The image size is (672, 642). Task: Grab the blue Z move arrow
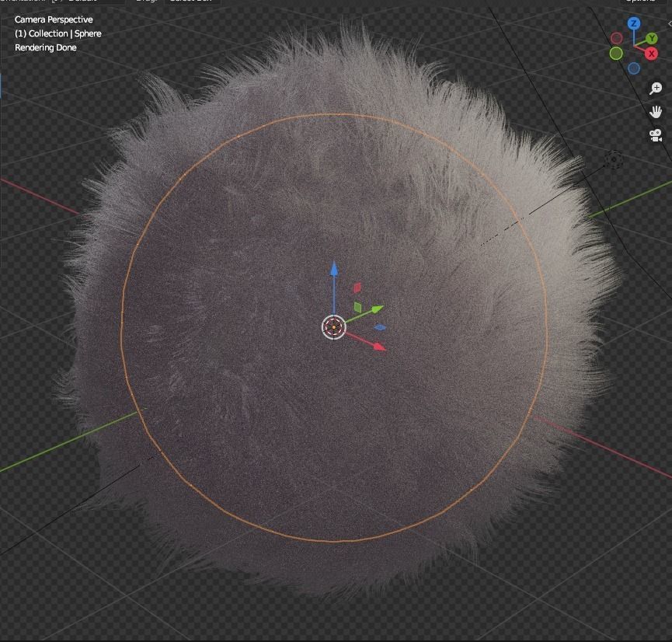click(x=334, y=270)
